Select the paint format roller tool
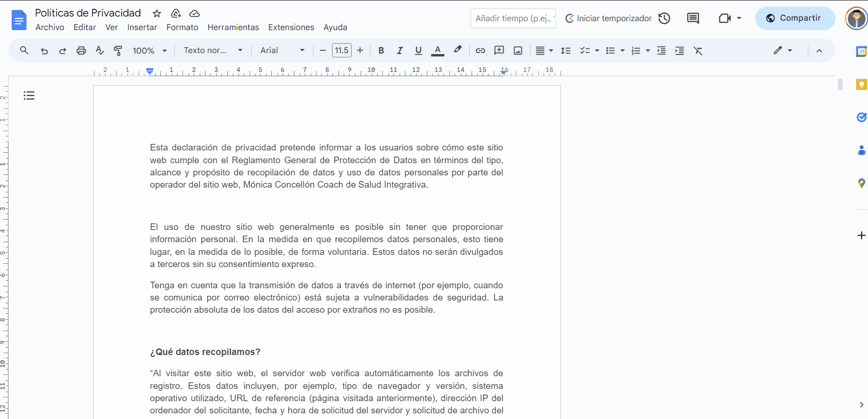 (x=118, y=51)
